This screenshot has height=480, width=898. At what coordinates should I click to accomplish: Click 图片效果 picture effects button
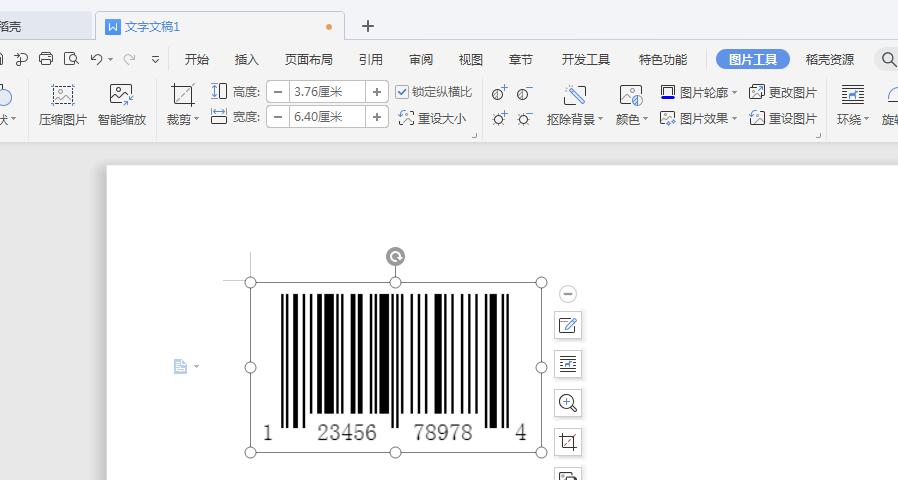click(694, 119)
